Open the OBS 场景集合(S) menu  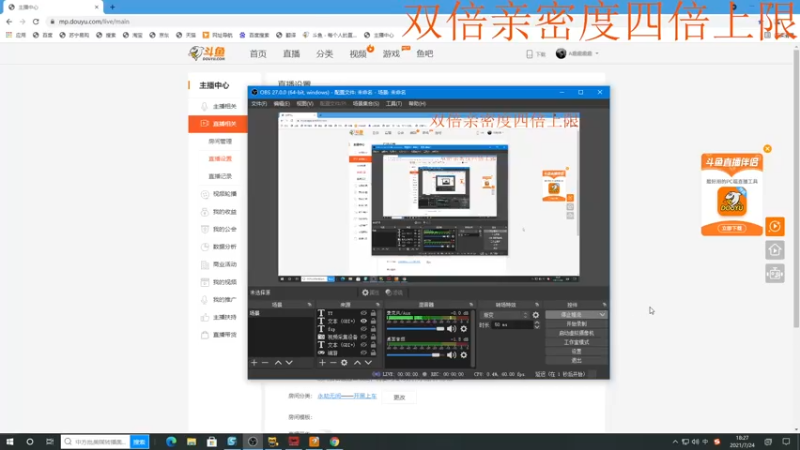click(366, 104)
